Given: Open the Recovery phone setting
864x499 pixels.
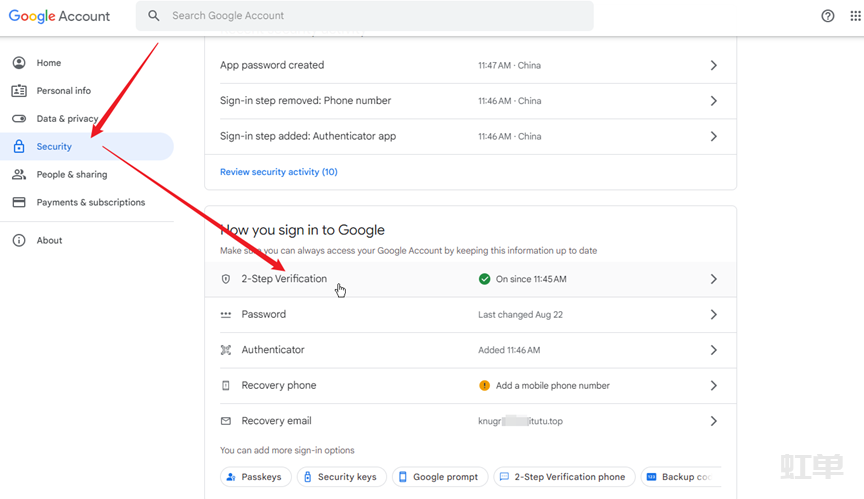Looking at the screenshot, I should coord(471,386).
